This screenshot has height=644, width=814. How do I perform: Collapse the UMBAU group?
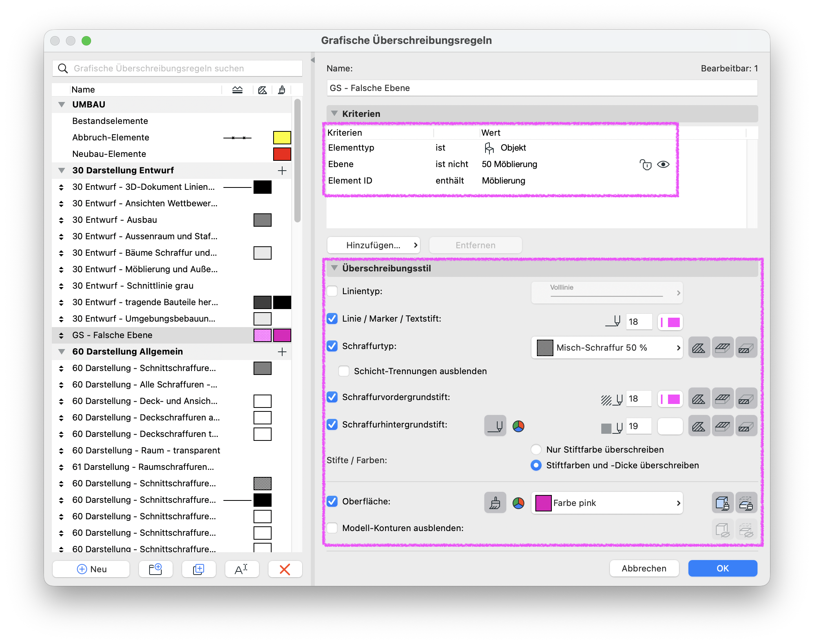[x=62, y=105]
